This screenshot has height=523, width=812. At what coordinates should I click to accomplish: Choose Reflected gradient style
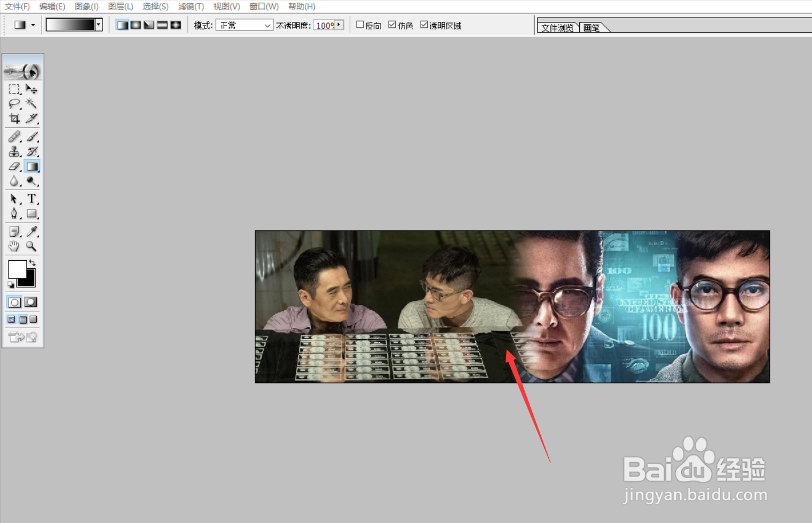click(162, 25)
